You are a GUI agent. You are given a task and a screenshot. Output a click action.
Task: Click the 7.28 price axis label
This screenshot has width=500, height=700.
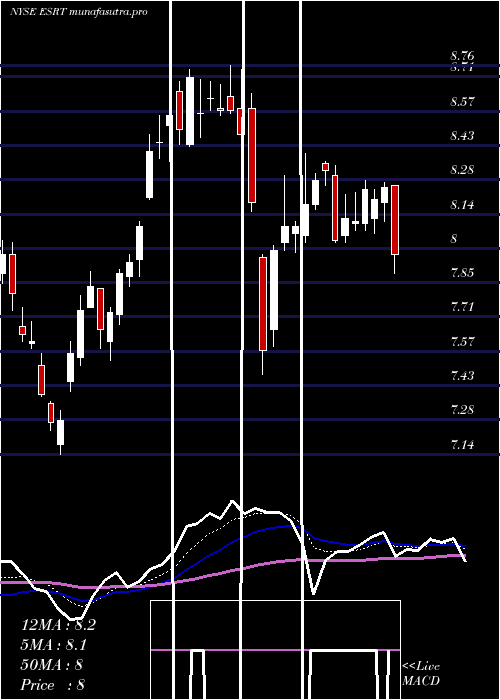(462, 410)
